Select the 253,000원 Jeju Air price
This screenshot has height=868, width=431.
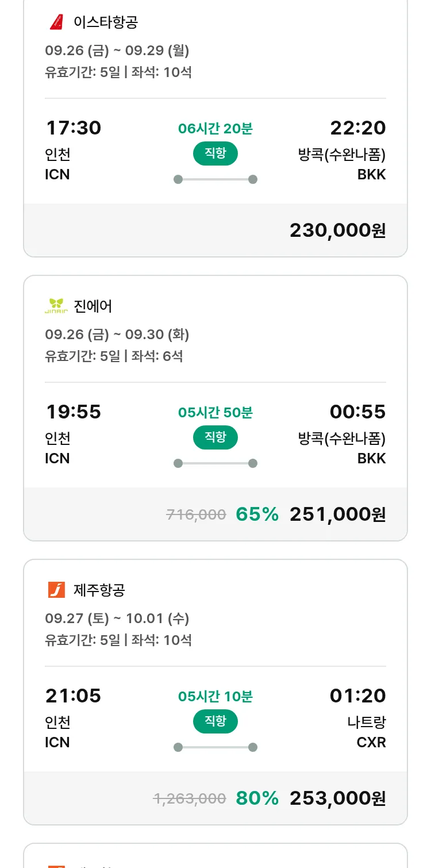click(337, 798)
